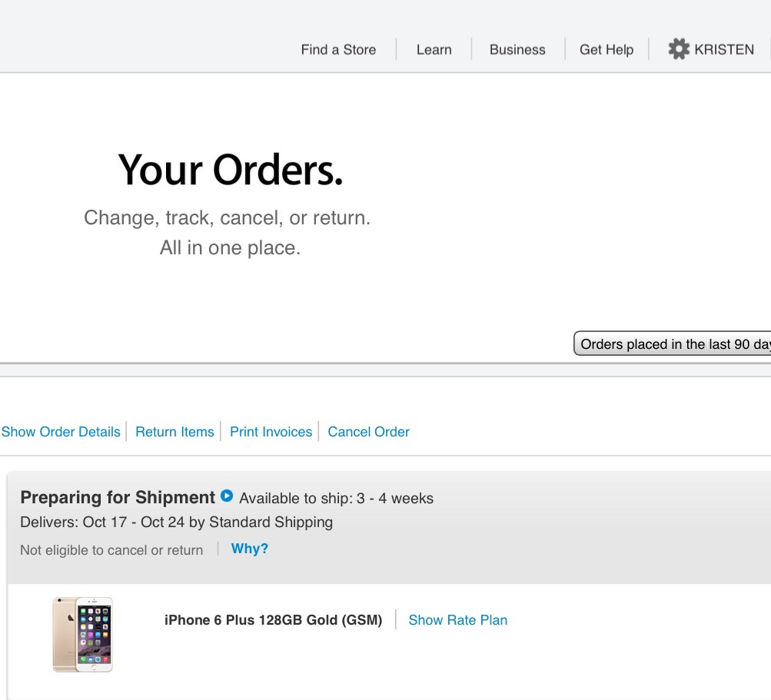This screenshot has width=771, height=700.
Task: Go to the Learn navigation item
Action: click(x=434, y=50)
